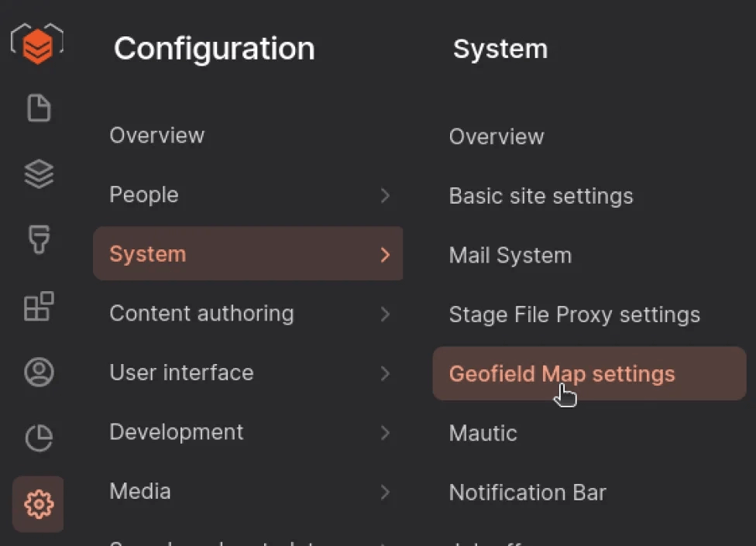Click the Mautic configuration entry
Viewport: 756px width, 546px height.
click(x=483, y=433)
